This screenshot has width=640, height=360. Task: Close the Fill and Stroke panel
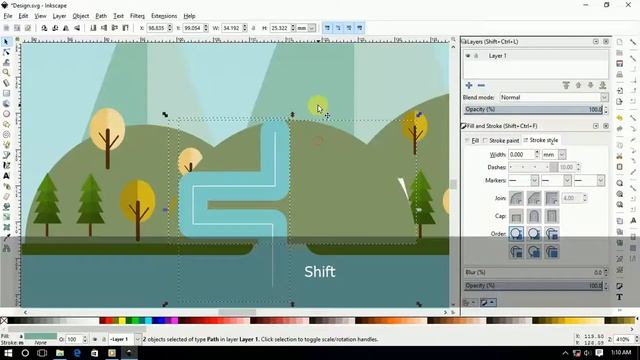[x=606, y=126]
